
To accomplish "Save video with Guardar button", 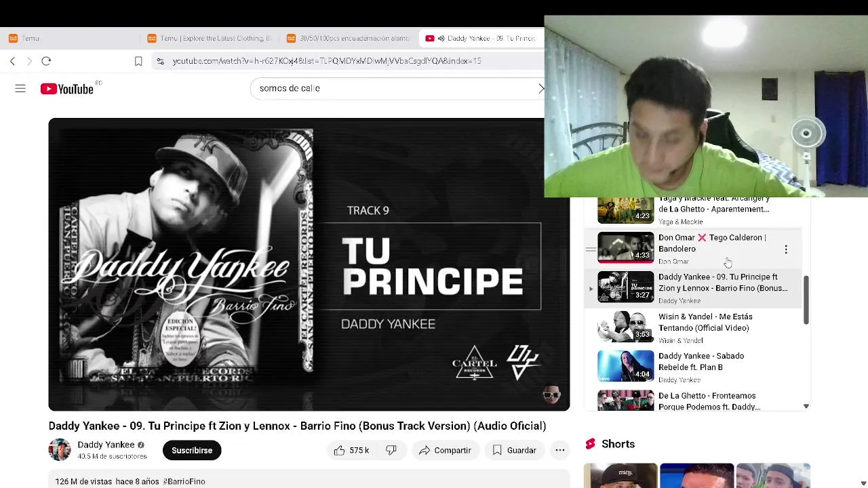I will click(x=514, y=450).
